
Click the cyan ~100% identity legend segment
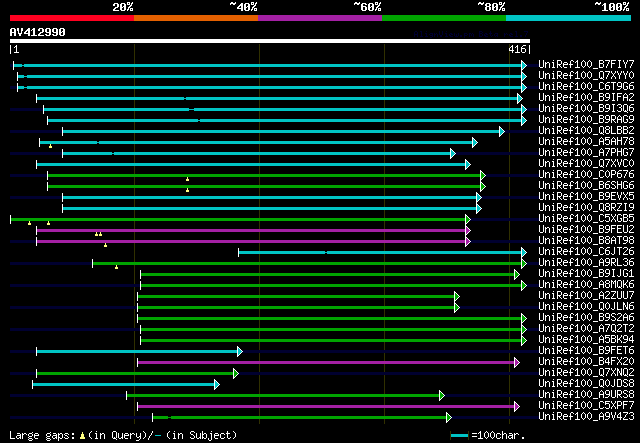pyautogui.click(x=569, y=18)
